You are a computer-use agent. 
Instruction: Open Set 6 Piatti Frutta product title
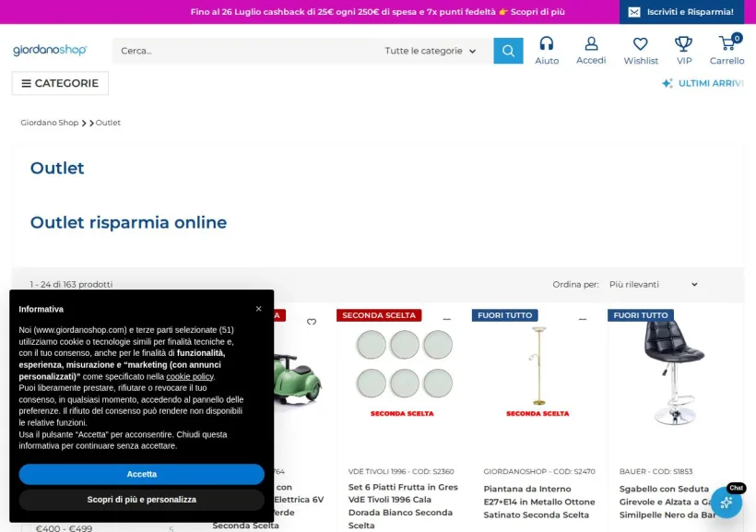tap(403, 506)
